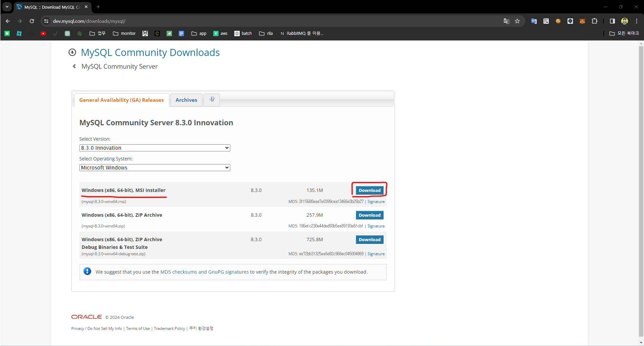Open the YouTube bookmark
The image size is (644, 346).
point(43,33)
